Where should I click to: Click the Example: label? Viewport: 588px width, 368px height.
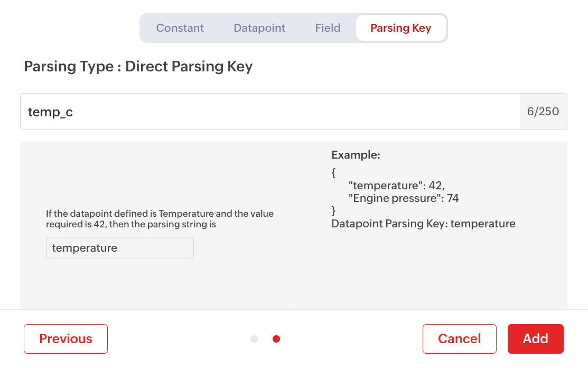click(x=356, y=155)
